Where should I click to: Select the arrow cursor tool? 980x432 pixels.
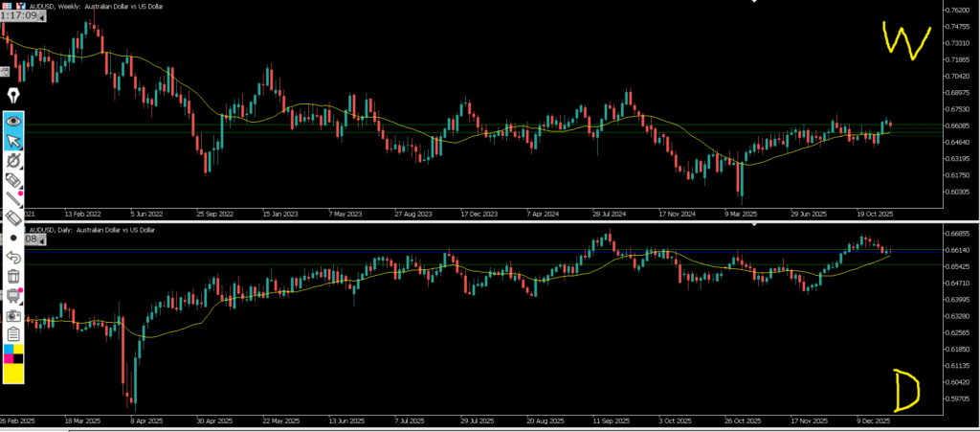(x=14, y=142)
